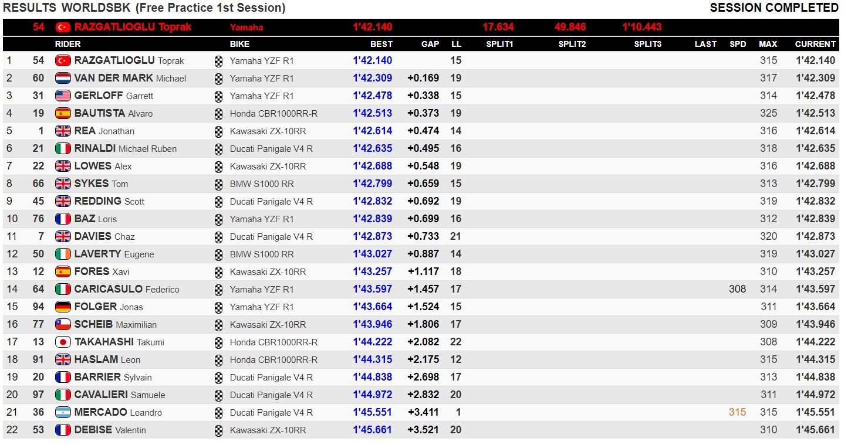Click the Argentina flag next to Mercado
The width and height of the screenshot is (868, 445).
[63, 412]
